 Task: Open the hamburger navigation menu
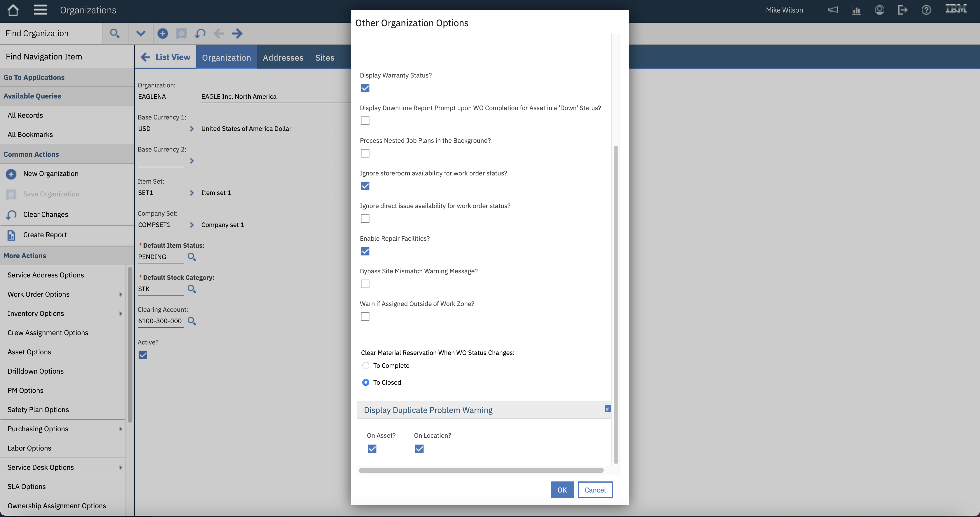(x=40, y=10)
